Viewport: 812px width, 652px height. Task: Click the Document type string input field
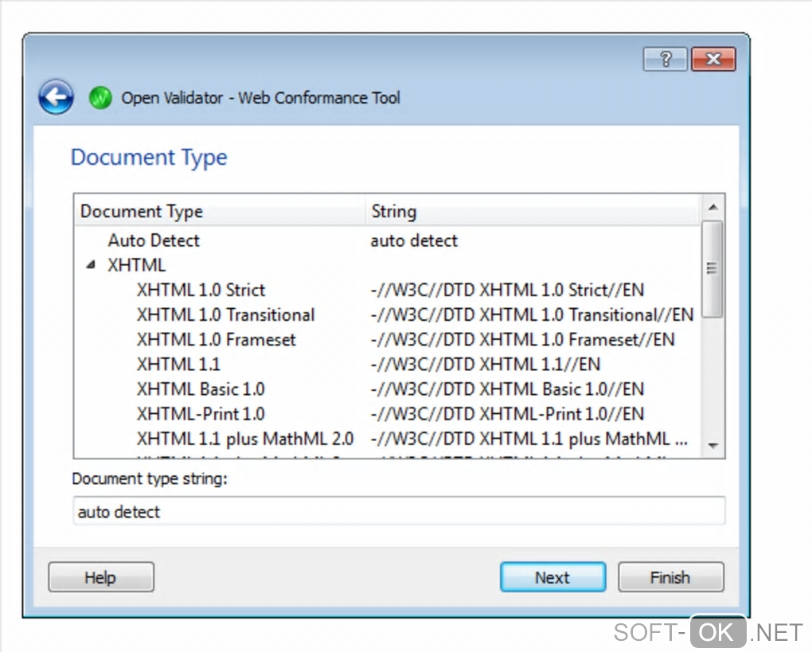point(398,511)
